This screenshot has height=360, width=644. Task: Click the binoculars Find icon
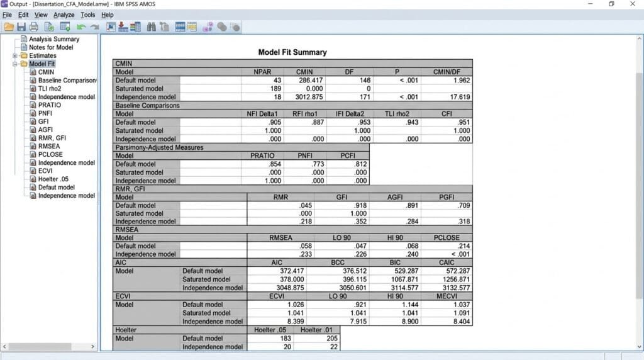click(152, 27)
